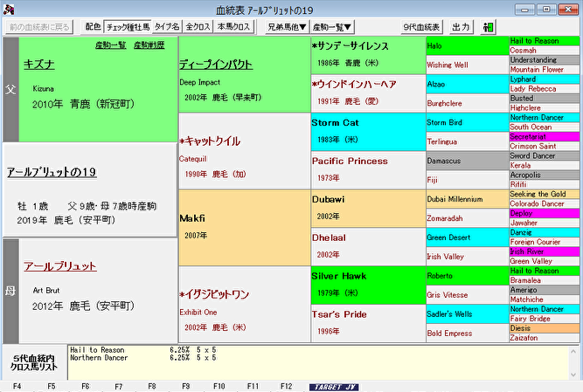Image resolution: width=583 pixels, height=392 pixels.
Task: Open the キズナ sire link
Action: pos(38,65)
